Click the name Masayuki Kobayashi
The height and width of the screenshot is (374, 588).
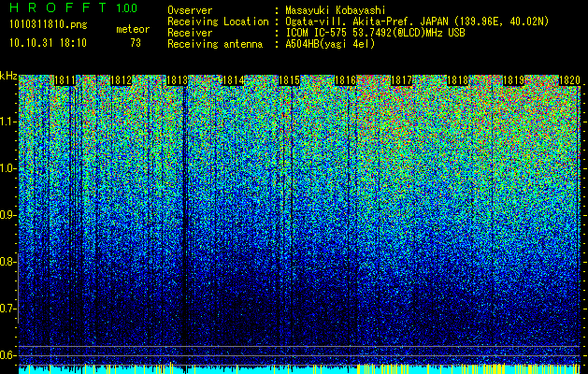(336, 10)
